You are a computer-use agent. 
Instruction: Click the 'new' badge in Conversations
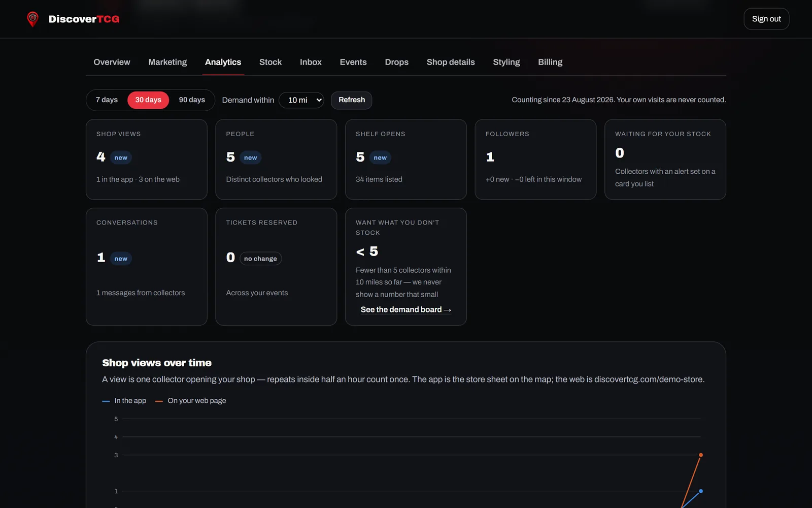coord(121,259)
